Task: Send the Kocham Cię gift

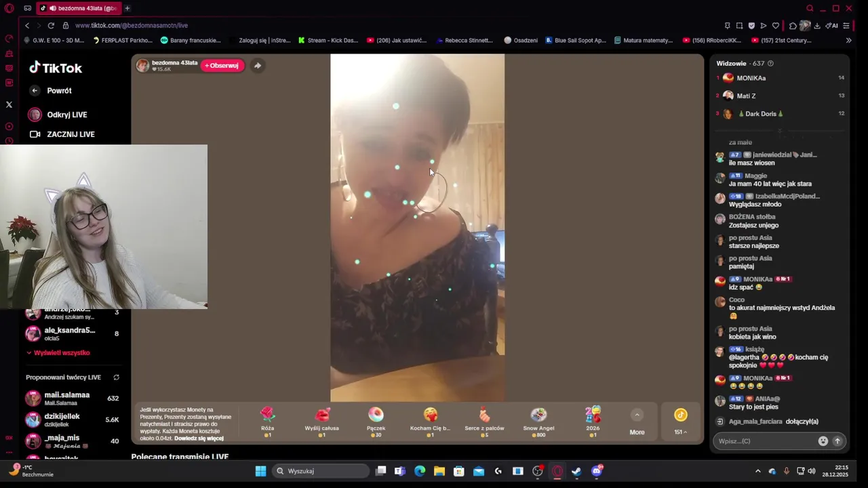Action: click(430, 421)
